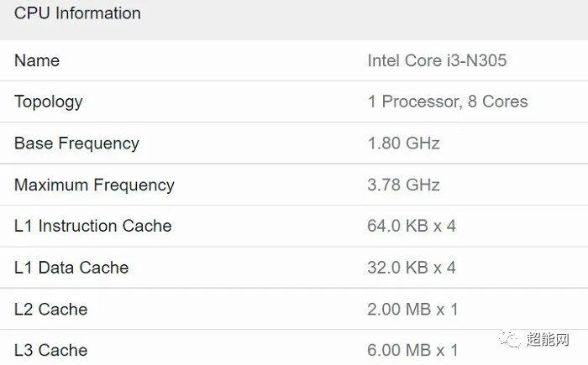Select the Intel Core i3-N305 value
Viewport: 588px width, 365px height.
pos(437,60)
